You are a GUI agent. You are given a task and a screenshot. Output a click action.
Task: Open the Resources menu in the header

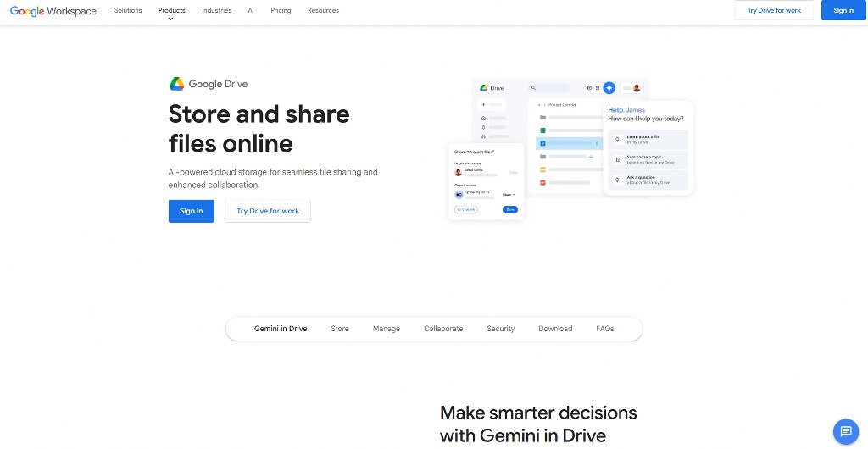click(323, 10)
